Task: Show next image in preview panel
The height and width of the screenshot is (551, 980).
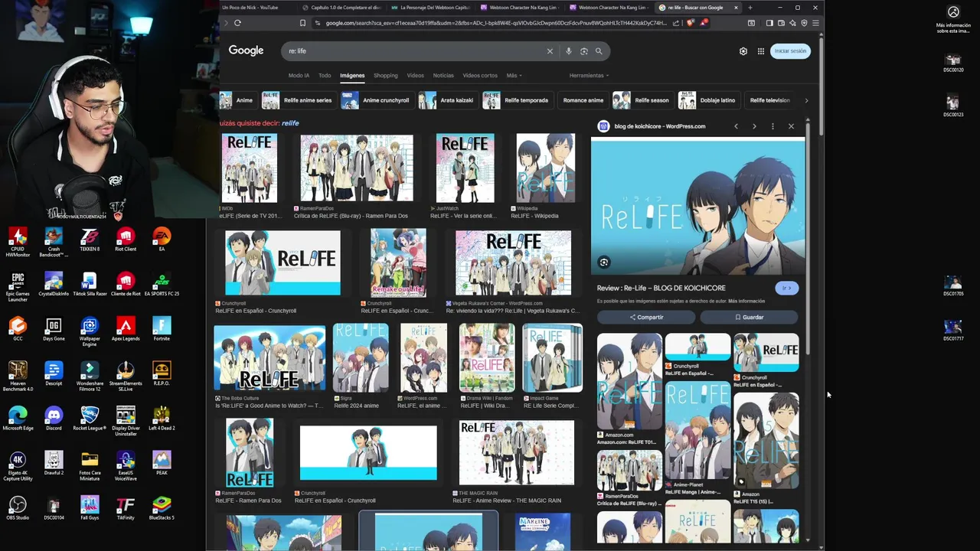Action: pos(754,126)
